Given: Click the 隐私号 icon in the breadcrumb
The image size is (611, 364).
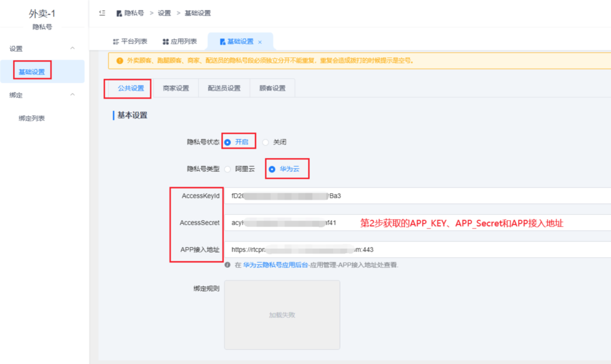Looking at the screenshot, I should [121, 13].
